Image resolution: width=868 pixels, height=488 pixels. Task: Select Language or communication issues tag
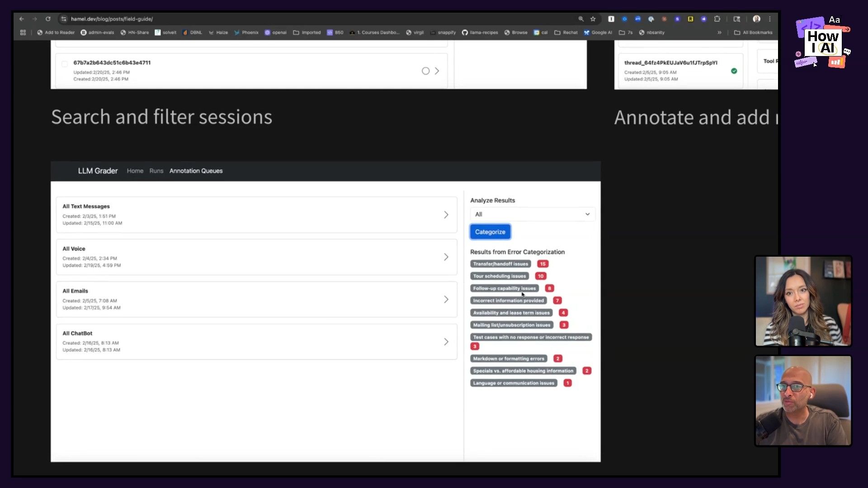click(x=514, y=383)
